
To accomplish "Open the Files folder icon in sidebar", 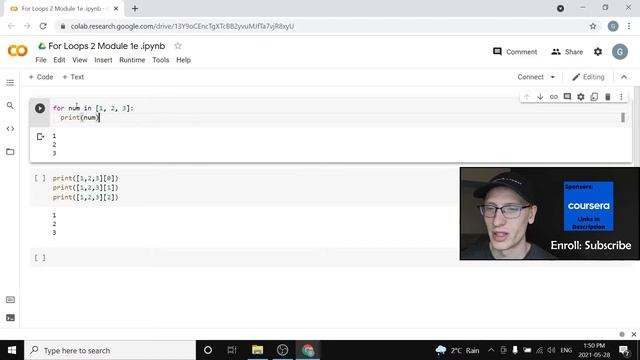I will tap(10, 152).
